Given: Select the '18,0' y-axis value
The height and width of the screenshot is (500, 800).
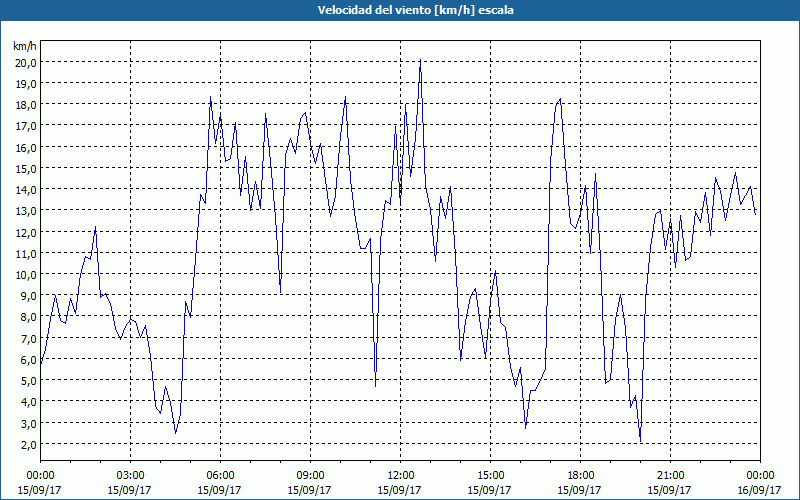Looking at the screenshot, I should click(x=26, y=105).
